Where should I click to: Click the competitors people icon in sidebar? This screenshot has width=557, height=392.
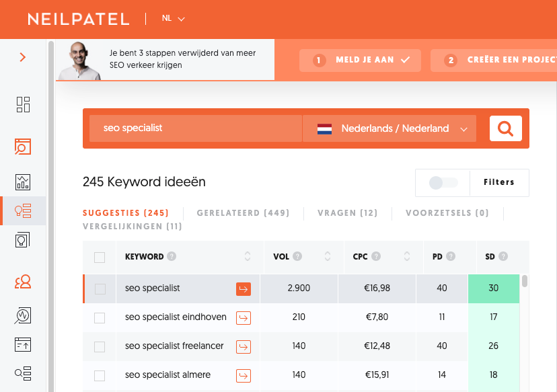[x=24, y=281]
